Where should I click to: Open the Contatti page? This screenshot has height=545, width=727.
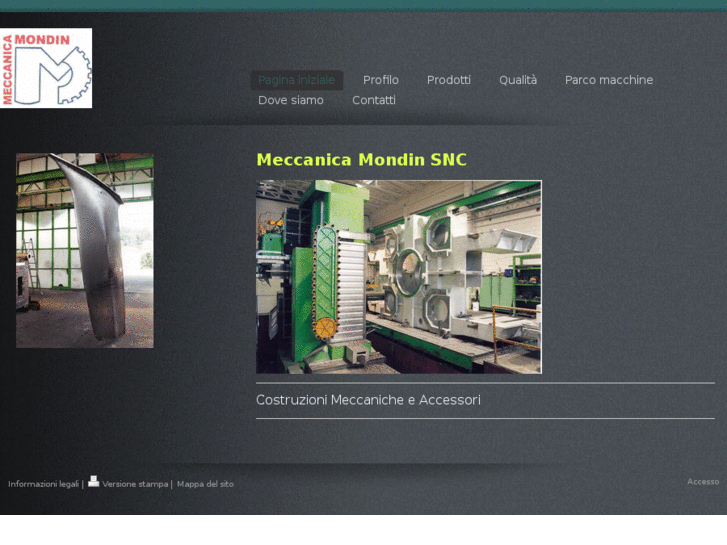(x=373, y=100)
